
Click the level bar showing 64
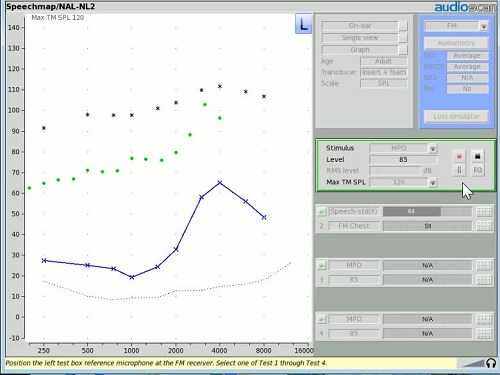pyautogui.click(x=427, y=211)
